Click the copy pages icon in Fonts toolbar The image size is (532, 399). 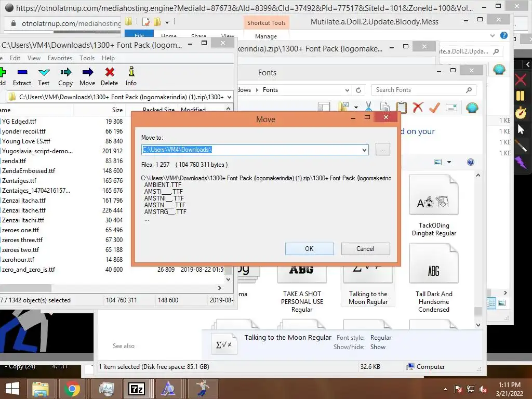[385, 107]
